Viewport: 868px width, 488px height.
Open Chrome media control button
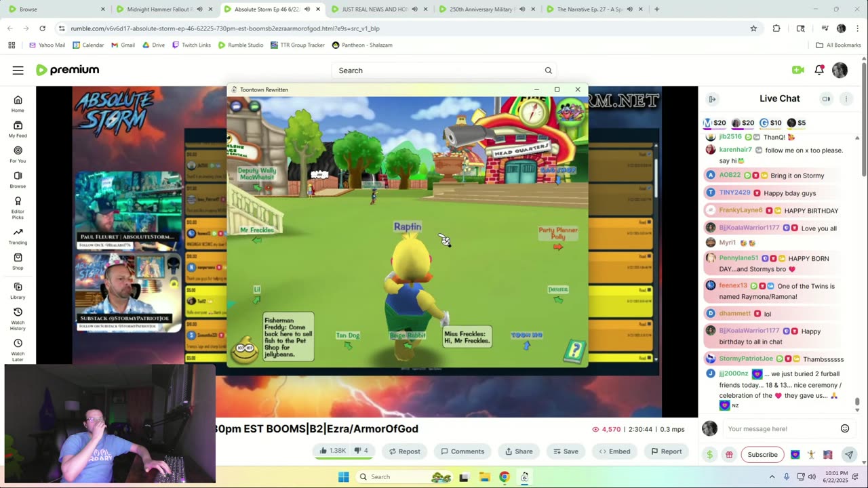point(825,28)
